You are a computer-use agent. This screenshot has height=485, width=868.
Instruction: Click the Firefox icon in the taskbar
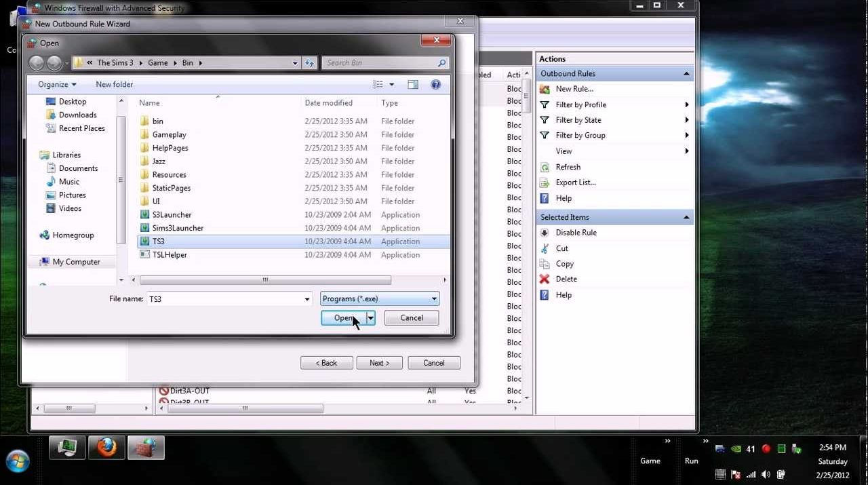pyautogui.click(x=106, y=448)
